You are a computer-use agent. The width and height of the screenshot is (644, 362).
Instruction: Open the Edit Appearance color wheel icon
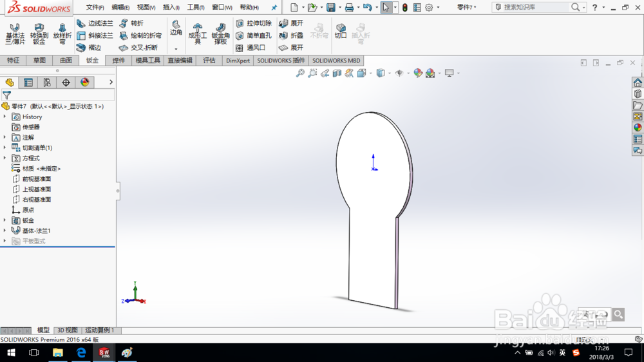418,73
